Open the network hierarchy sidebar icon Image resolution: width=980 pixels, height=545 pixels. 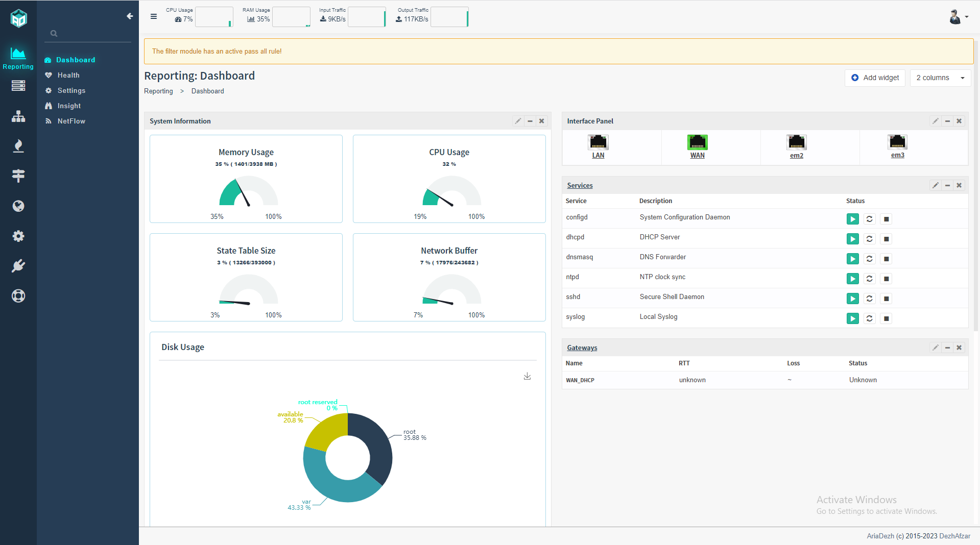(18, 116)
